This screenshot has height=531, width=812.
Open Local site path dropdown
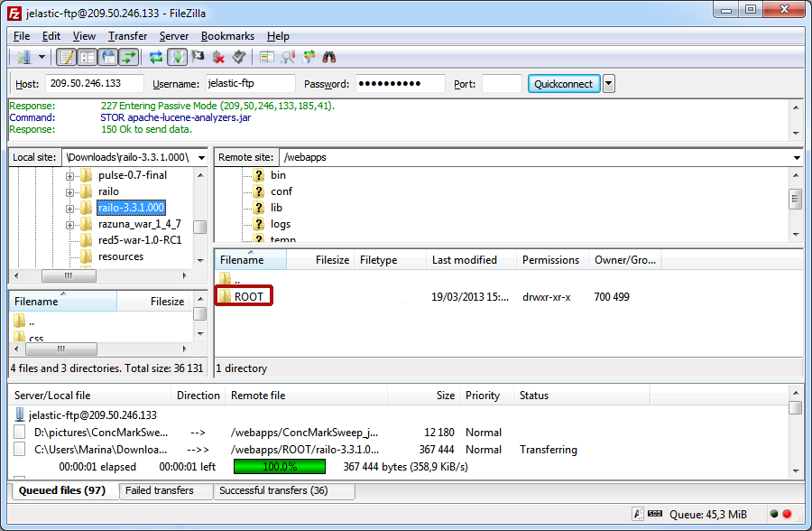pos(201,158)
